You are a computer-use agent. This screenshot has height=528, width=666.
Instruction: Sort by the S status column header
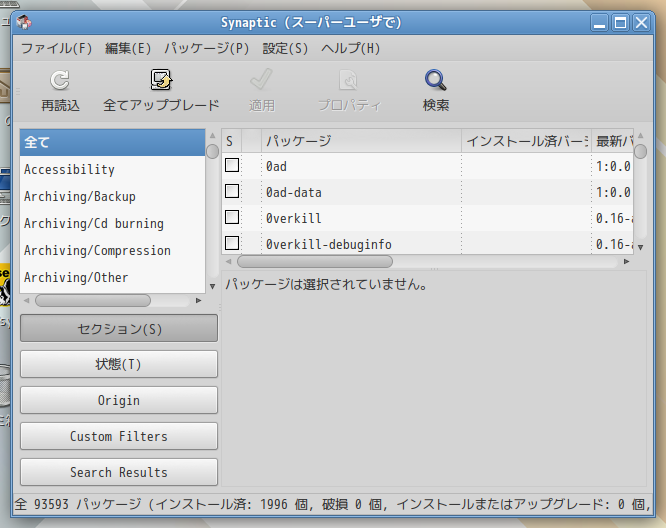231,141
